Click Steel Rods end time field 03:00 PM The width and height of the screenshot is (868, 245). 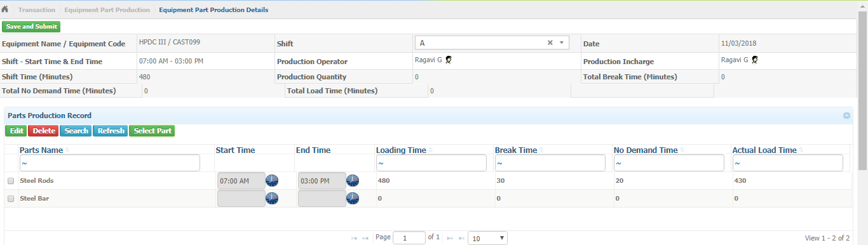click(322, 181)
